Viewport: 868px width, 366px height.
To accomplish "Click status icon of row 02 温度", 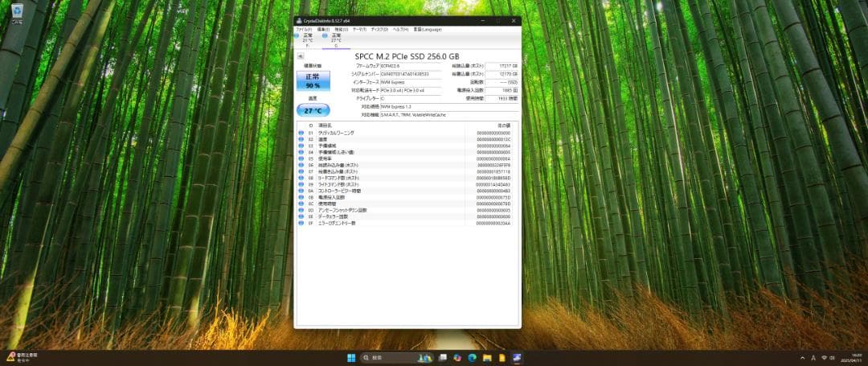I will point(301,139).
